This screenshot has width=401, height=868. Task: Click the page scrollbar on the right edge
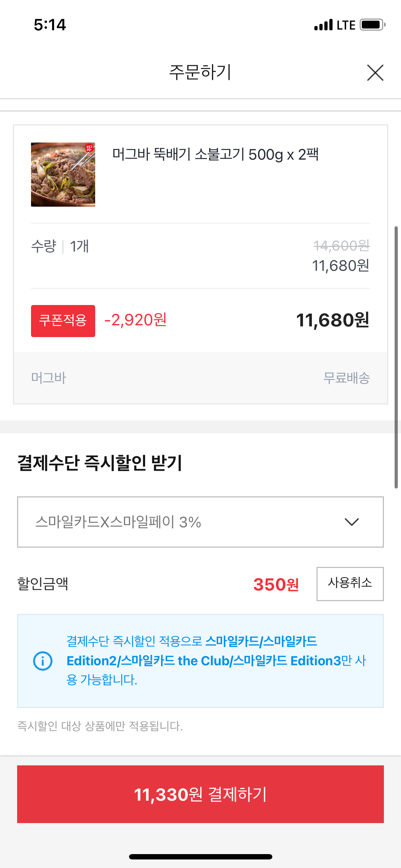click(x=396, y=356)
